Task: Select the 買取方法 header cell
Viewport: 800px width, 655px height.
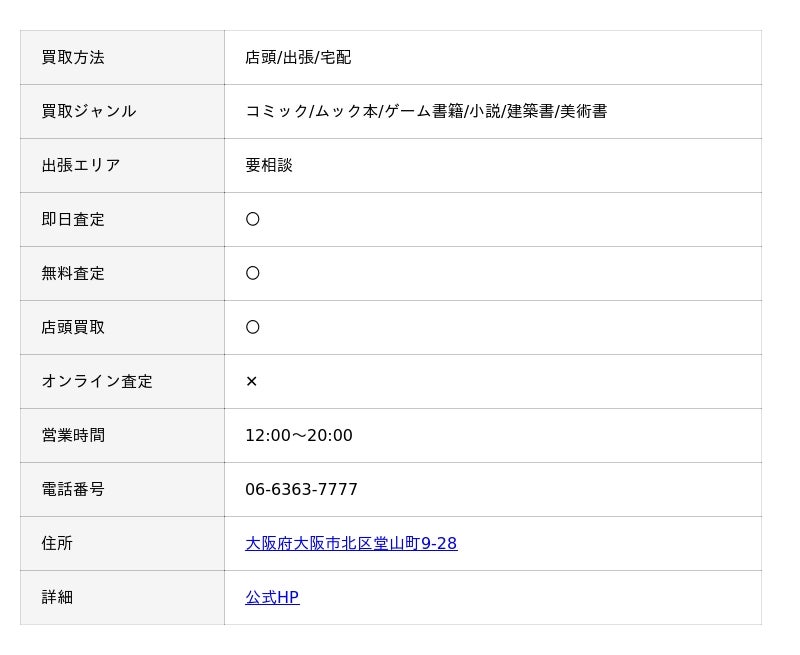Action: click(122, 58)
